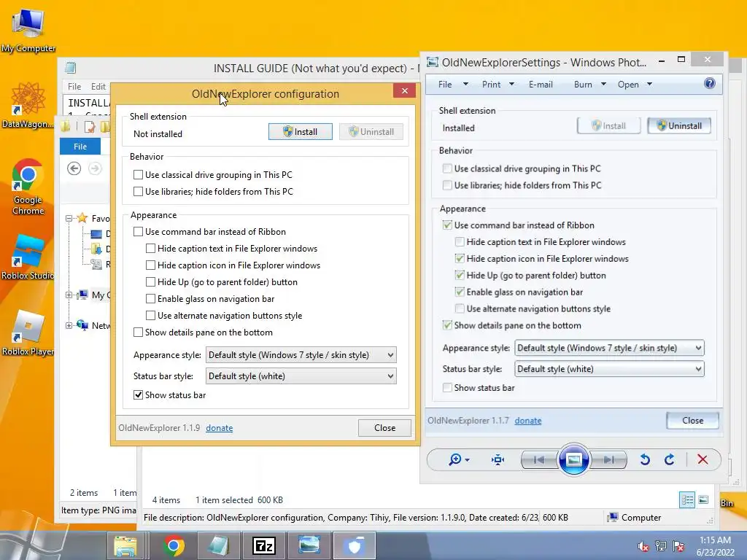Enable Use command bar instead of Ribbon
This screenshot has height=560, width=747.
138,232
